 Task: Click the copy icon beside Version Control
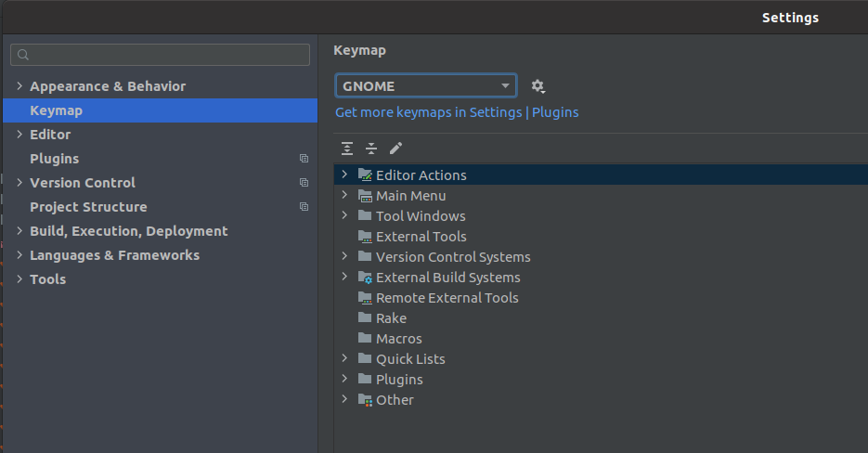click(x=304, y=183)
